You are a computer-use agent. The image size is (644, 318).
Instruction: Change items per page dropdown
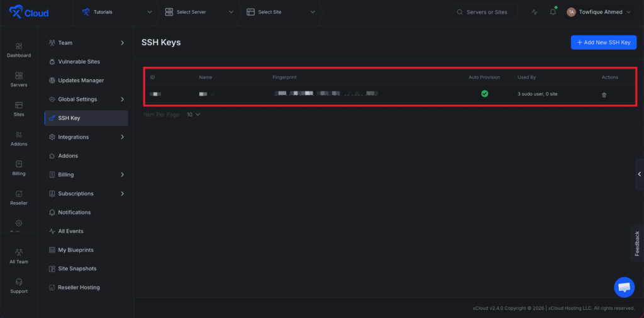tap(194, 115)
